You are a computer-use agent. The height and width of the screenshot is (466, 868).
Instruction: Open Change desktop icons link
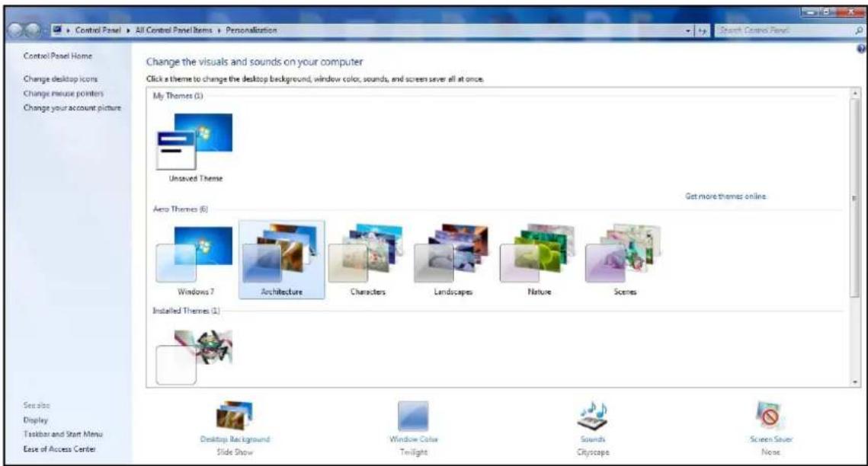pyautogui.click(x=60, y=79)
